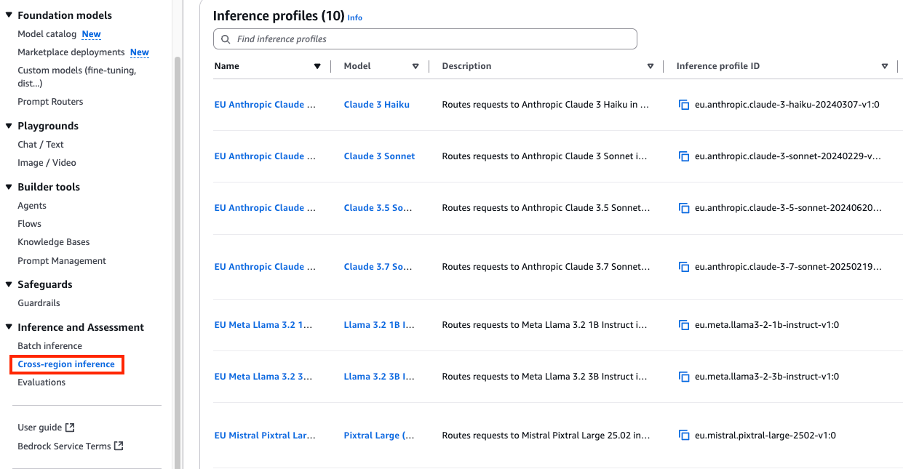This screenshot has width=904, height=470.
Task: Click the sidebar vertical scrollbar
Action: (x=178, y=260)
